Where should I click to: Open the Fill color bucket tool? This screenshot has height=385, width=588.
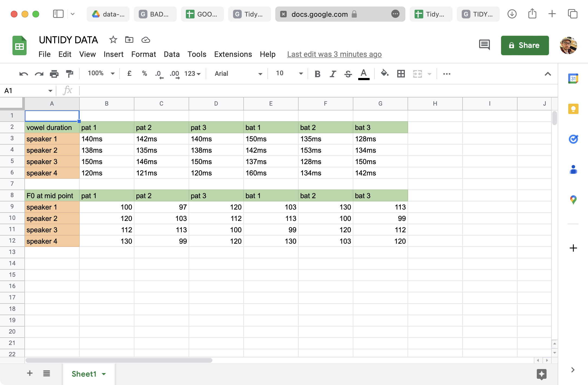(385, 73)
